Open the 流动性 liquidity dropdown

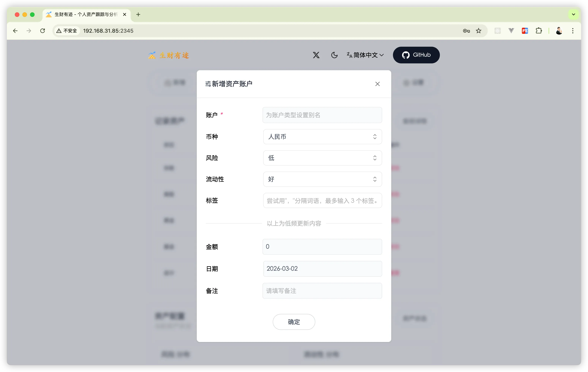pyautogui.click(x=322, y=179)
